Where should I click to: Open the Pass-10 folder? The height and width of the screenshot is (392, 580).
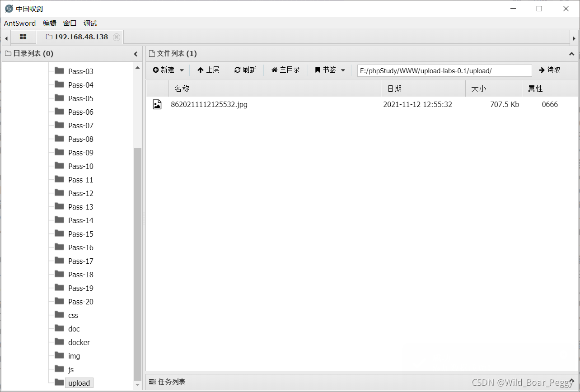(x=81, y=166)
